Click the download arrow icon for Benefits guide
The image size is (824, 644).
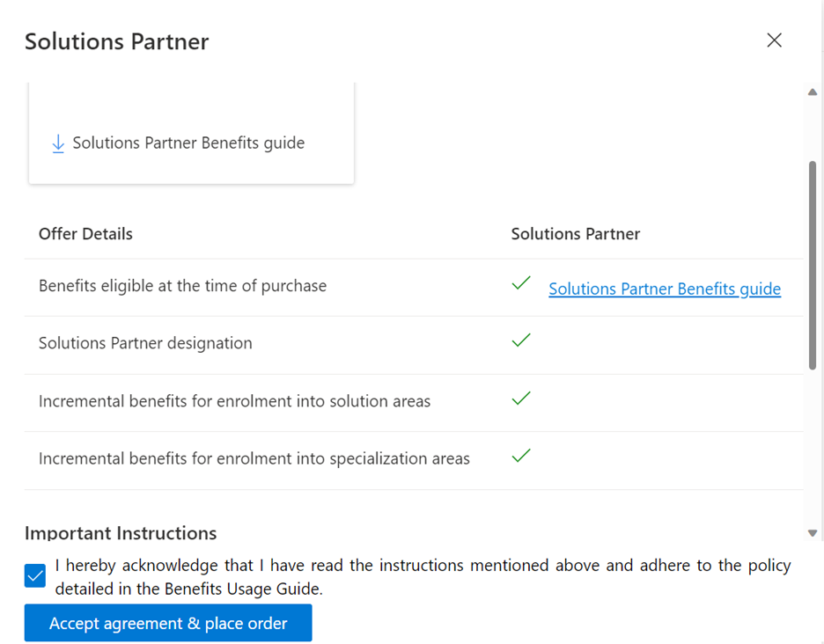point(58,143)
